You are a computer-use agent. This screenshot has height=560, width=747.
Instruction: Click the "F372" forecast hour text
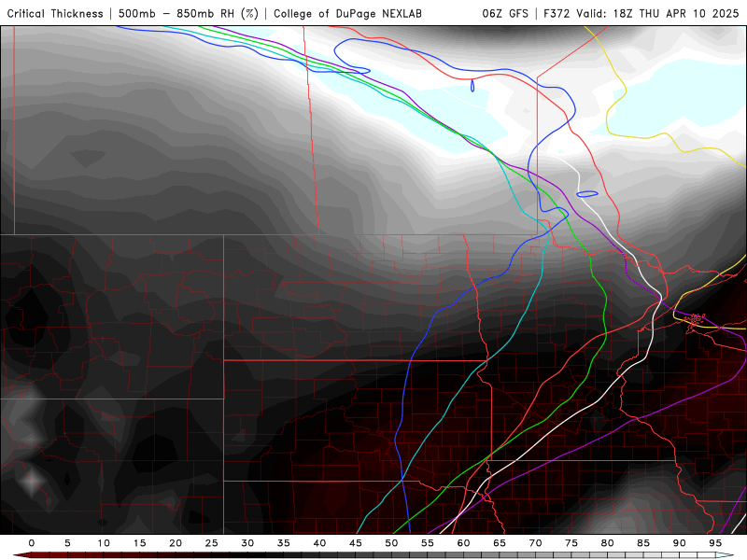(x=557, y=13)
